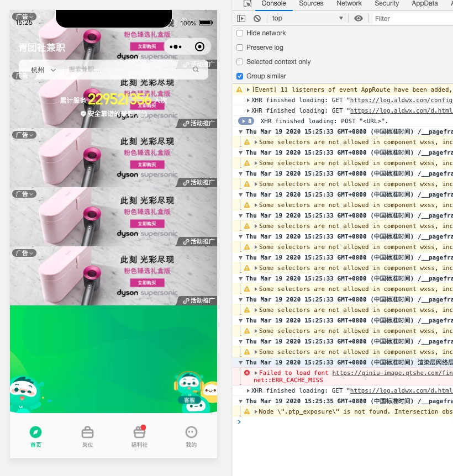Click the message count badge 8
This screenshot has width=453, height=476.
pos(246,121)
